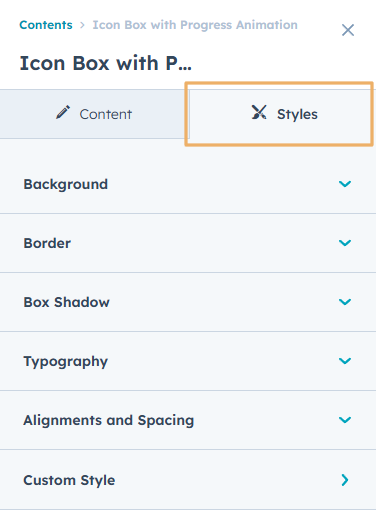Expand Background section chevron

[x=345, y=184]
